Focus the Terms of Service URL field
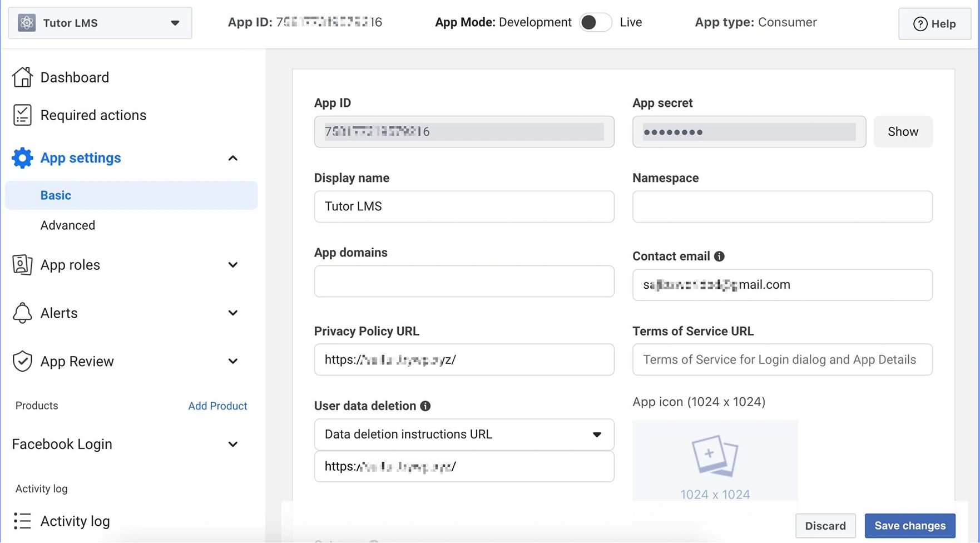Screen dimensions: 980x543 (x=782, y=359)
